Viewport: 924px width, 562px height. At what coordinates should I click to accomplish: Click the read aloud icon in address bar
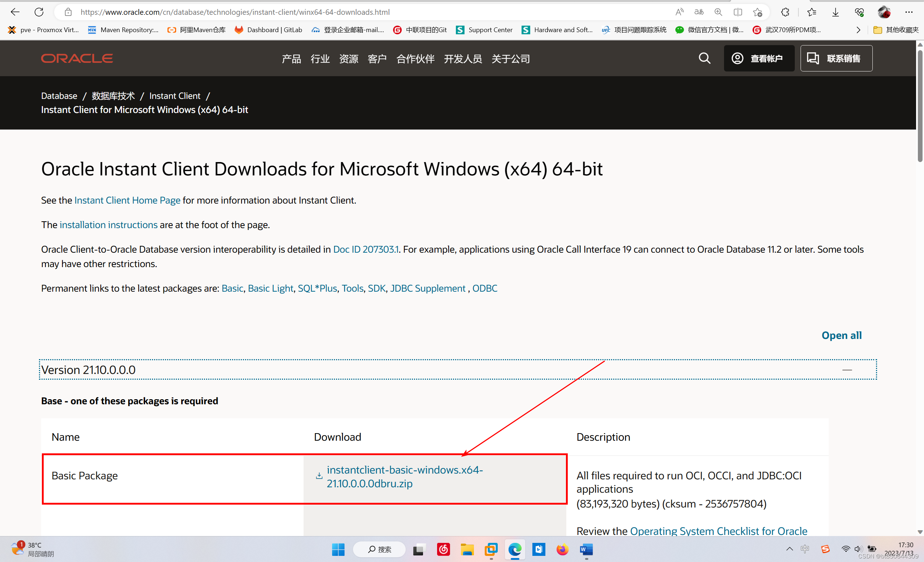(x=679, y=12)
